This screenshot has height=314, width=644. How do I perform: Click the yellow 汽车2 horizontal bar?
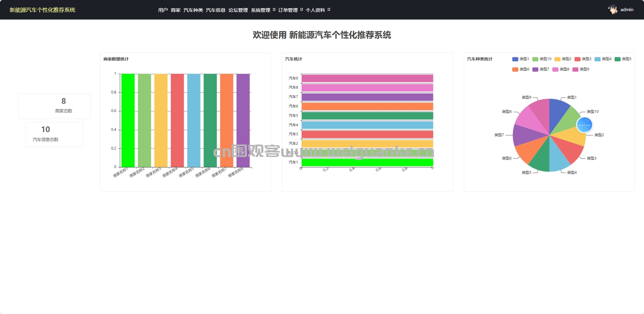click(367, 144)
